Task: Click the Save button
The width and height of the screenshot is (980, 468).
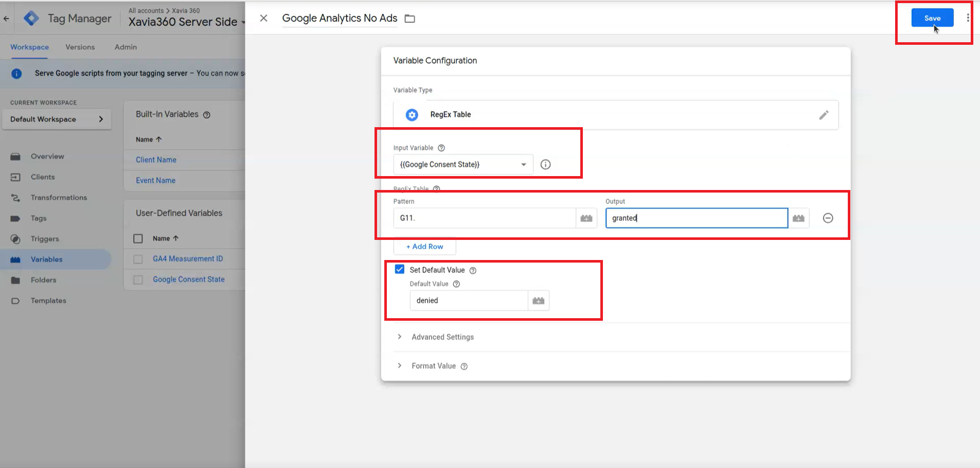Action: coord(932,18)
